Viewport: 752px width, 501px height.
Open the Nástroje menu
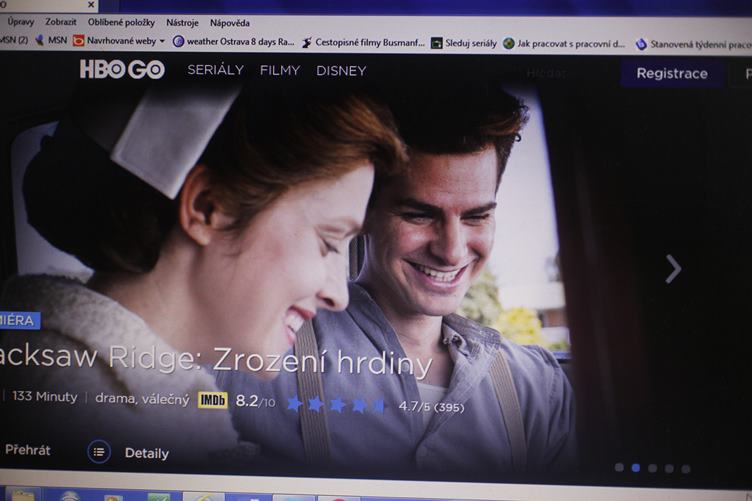pyautogui.click(x=182, y=23)
